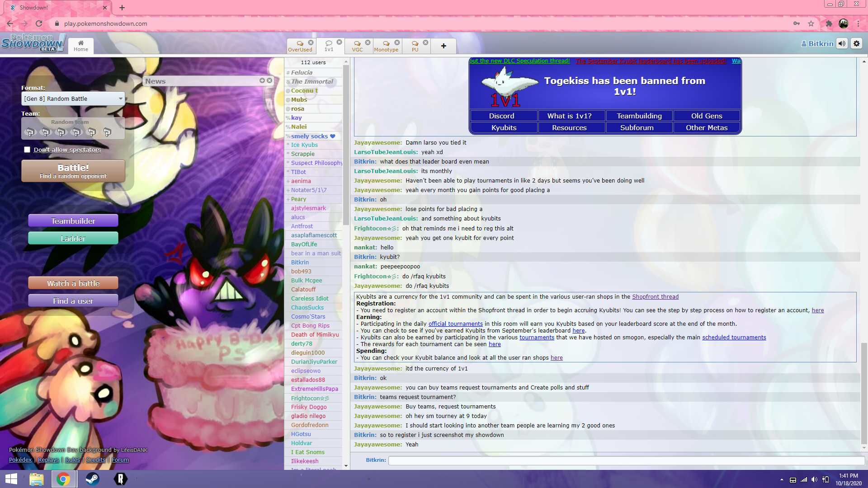Viewport: 868px width, 488px height.
Task: Open the Subforum button
Action: click(639, 127)
